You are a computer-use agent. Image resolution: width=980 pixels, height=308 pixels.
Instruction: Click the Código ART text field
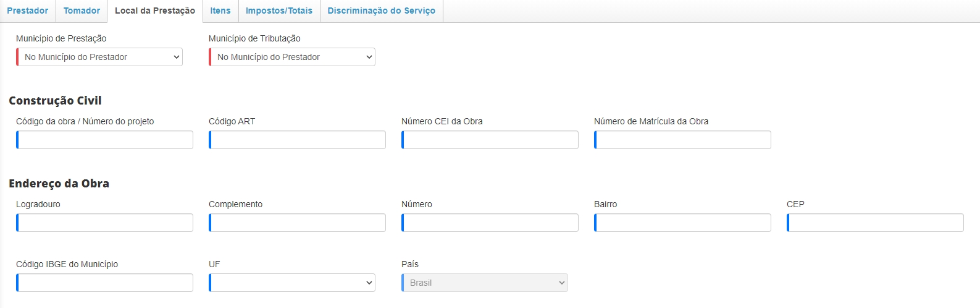click(x=298, y=140)
